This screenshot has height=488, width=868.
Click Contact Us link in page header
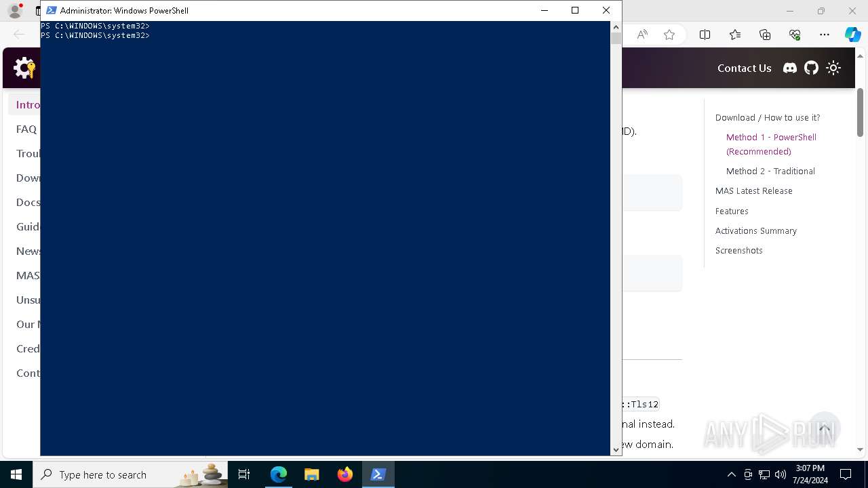(x=744, y=68)
